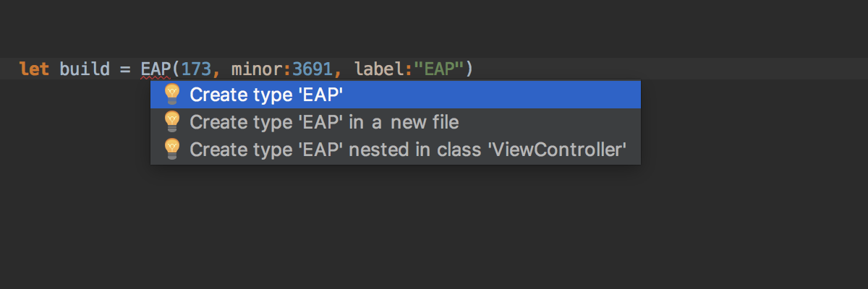
Task: Choose "Create type 'EAP' in a new file"
Action: [x=396, y=121]
